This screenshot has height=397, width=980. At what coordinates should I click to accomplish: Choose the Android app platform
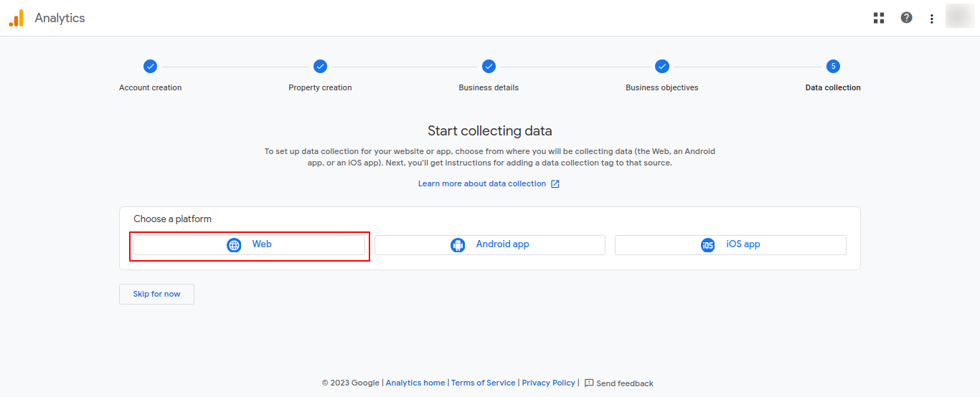[x=490, y=245]
